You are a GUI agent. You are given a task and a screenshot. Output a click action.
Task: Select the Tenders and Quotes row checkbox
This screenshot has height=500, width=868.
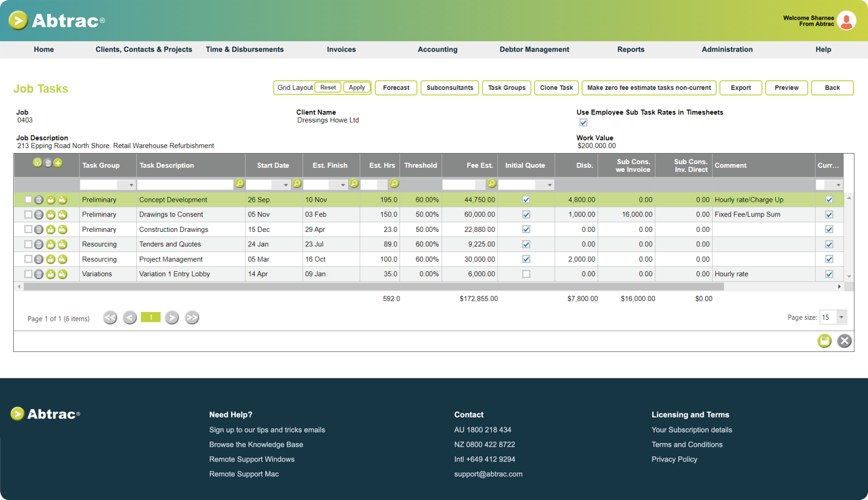coord(28,244)
